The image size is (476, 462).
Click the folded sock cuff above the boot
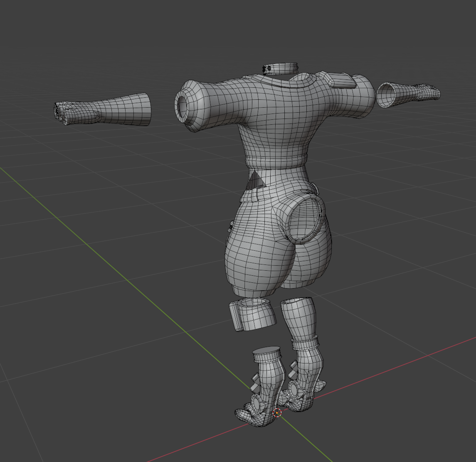[x=306, y=344]
